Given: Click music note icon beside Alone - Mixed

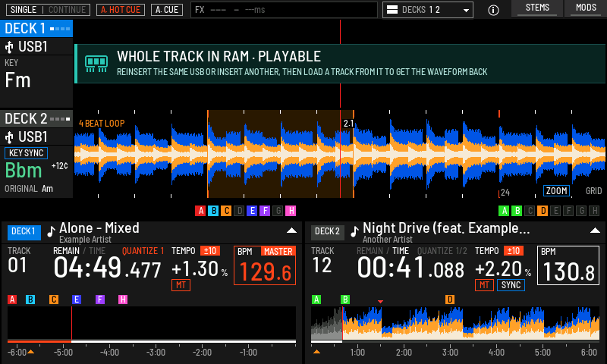Looking at the screenshot, I should [x=51, y=231].
